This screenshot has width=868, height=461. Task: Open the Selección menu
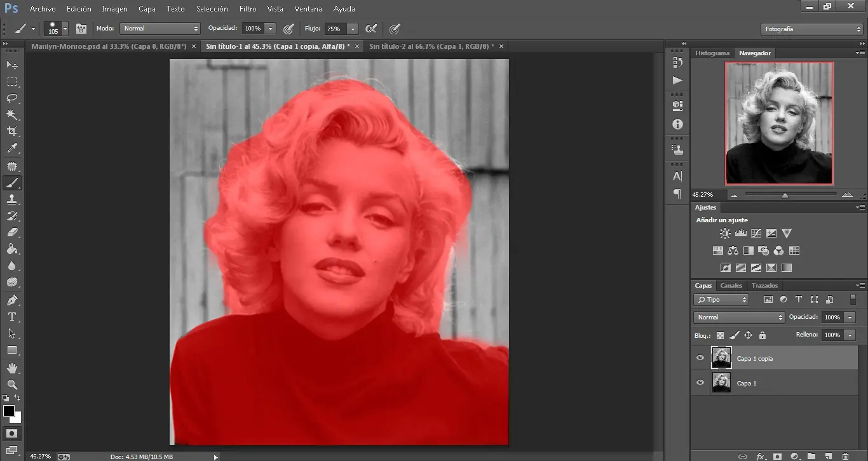coord(212,9)
